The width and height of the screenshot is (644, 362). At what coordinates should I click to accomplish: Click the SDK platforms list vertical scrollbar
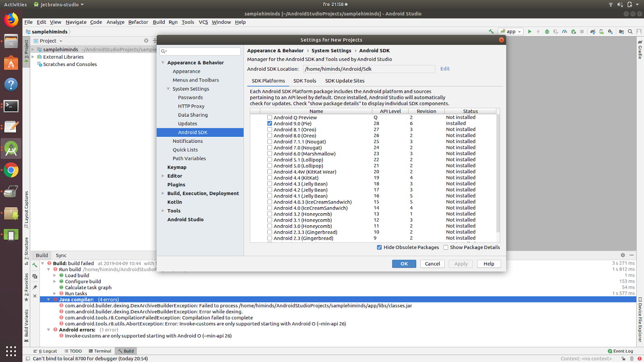(498, 173)
